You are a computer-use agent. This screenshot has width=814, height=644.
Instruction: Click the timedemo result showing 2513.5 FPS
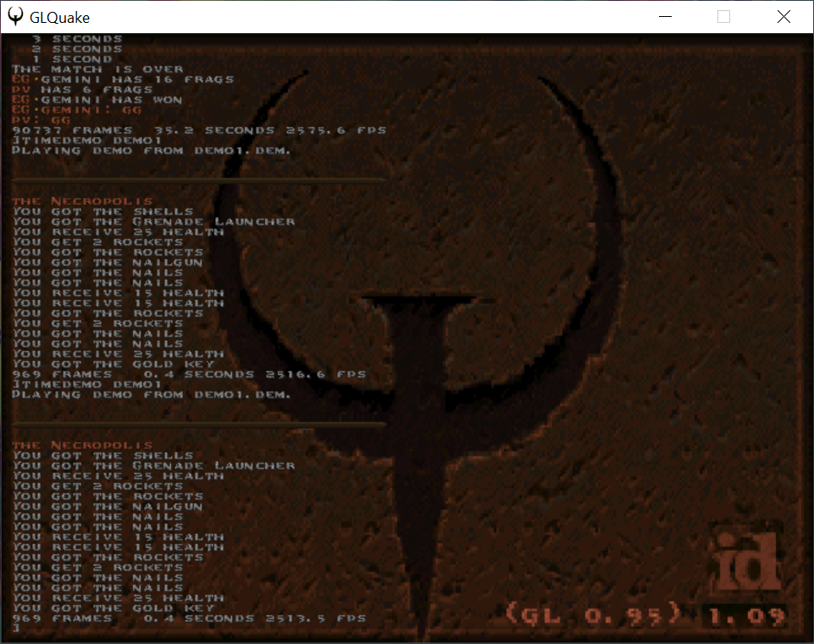[x=189, y=619]
